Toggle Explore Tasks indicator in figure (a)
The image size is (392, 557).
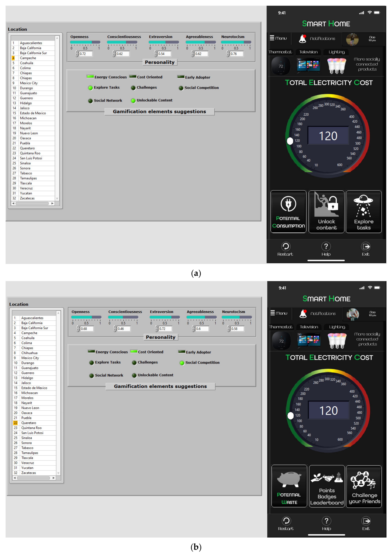(90, 88)
